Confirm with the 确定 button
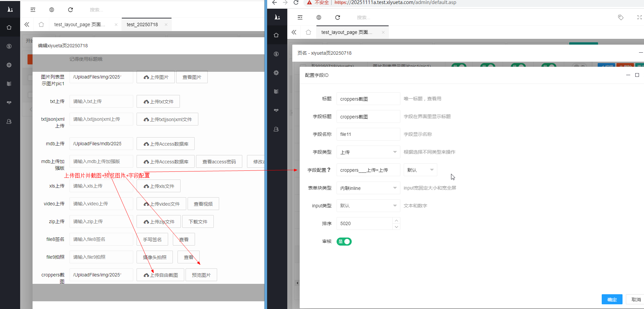The width and height of the screenshot is (644, 309). pos(612,299)
